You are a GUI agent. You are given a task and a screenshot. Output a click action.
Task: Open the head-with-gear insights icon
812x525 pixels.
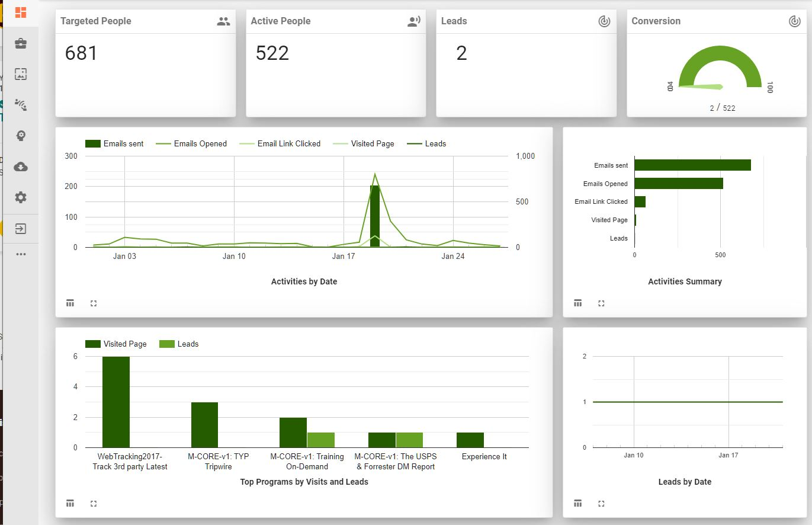[21, 136]
